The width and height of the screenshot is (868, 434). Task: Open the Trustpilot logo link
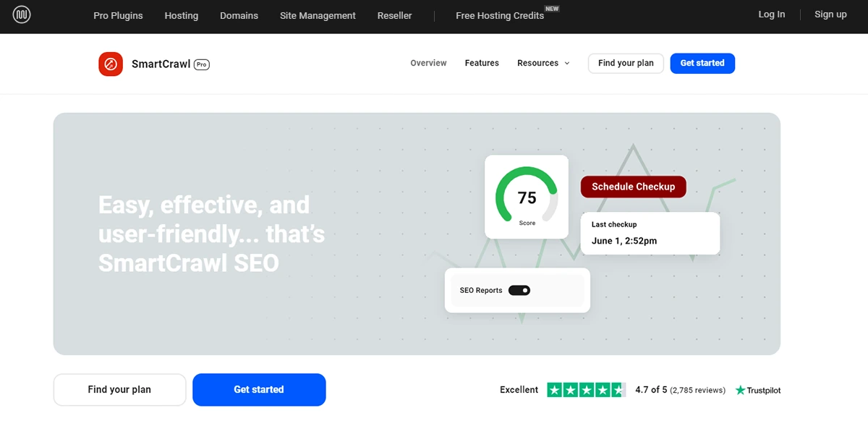click(758, 390)
